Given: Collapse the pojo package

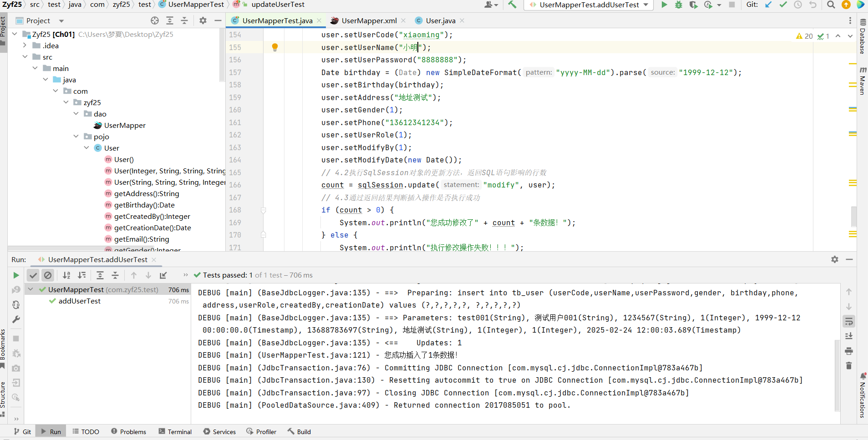Looking at the screenshot, I should click(76, 137).
